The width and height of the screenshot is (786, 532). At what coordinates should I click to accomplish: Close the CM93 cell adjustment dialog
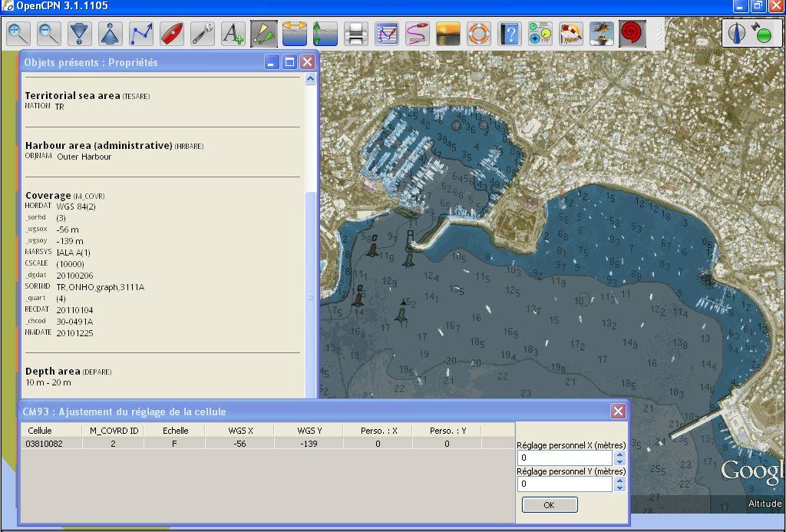tap(618, 411)
